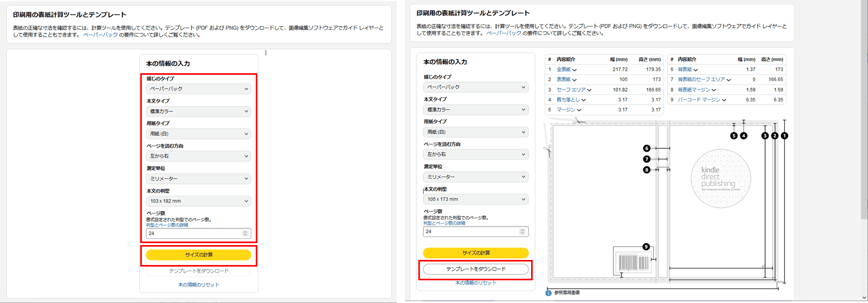Expand the 表表紙 row in the table
The width and height of the screenshot is (868, 303).
[x=566, y=79]
